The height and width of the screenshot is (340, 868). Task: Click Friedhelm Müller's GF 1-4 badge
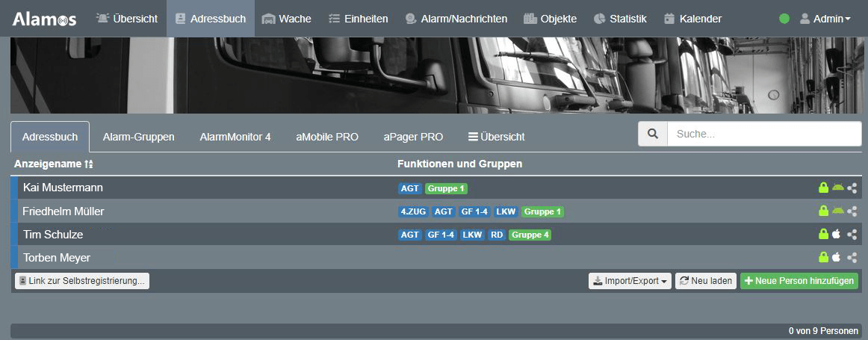(474, 211)
